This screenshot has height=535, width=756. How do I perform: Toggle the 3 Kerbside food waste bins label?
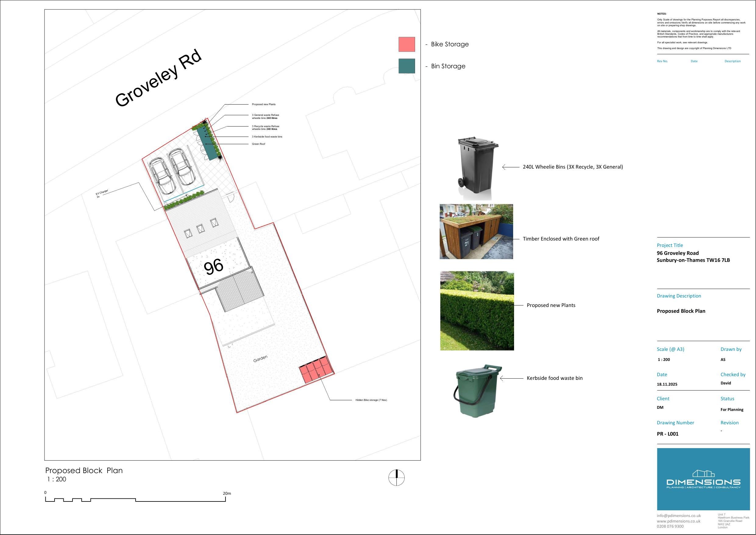coord(267,136)
